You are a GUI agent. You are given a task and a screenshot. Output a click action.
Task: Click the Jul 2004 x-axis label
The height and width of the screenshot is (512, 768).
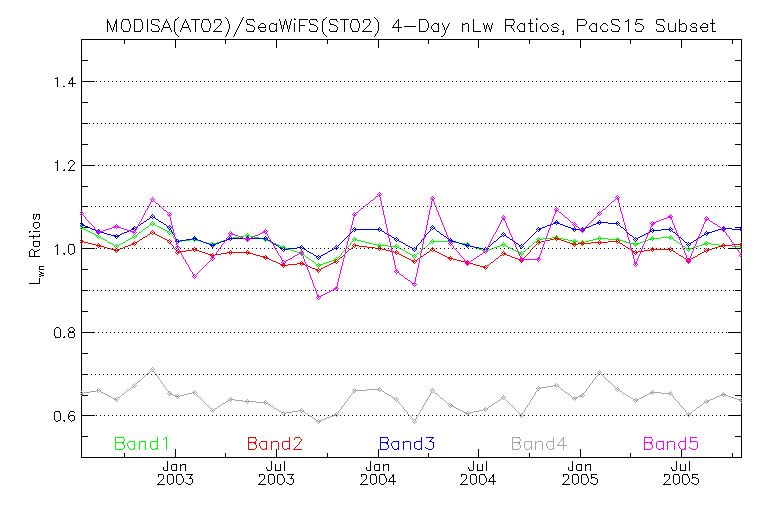coord(478,473)
